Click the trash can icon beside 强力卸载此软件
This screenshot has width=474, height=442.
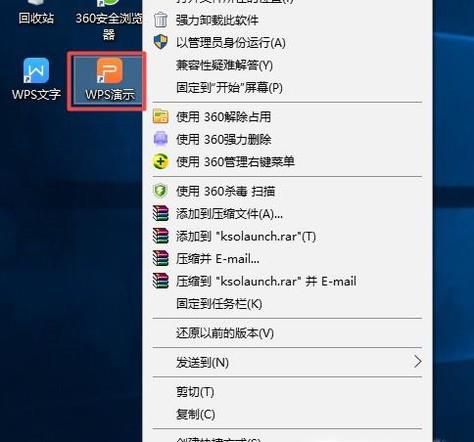tap(161, 20)
